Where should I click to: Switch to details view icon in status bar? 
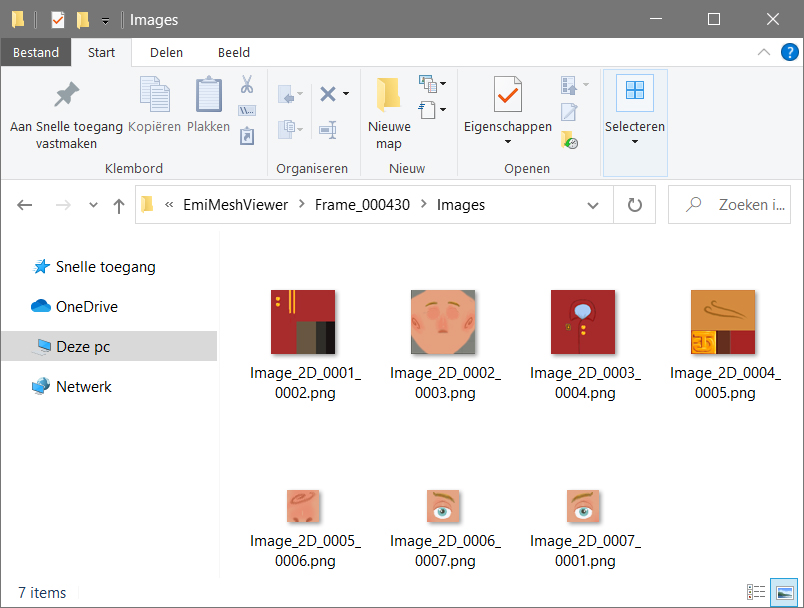756,592
